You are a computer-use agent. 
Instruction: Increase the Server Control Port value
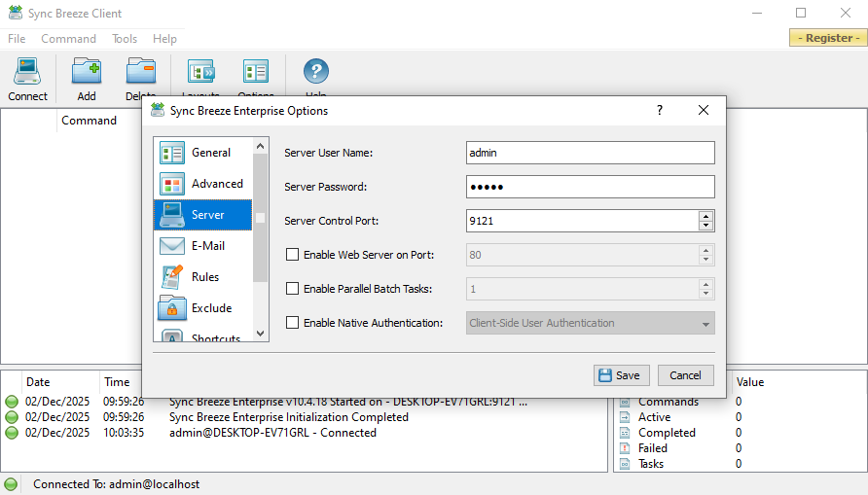click(x=706, y=216)
